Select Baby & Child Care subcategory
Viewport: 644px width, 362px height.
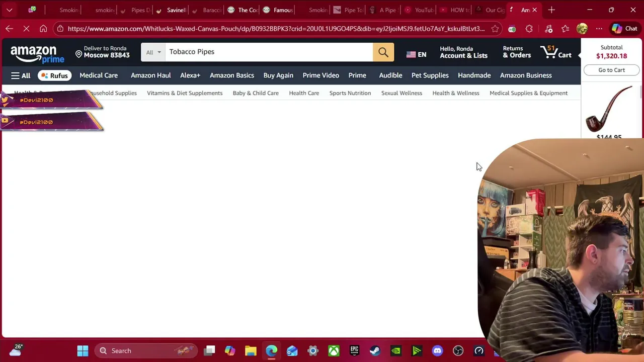pyautogui.click(x=256, y=93)
